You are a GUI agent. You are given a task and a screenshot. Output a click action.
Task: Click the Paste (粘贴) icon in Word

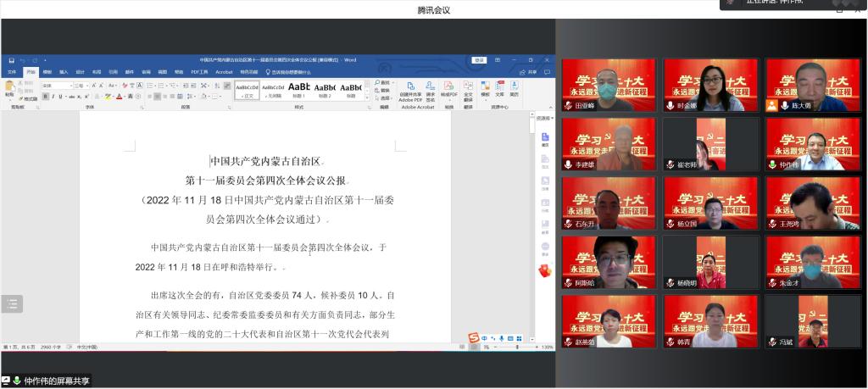9,88
